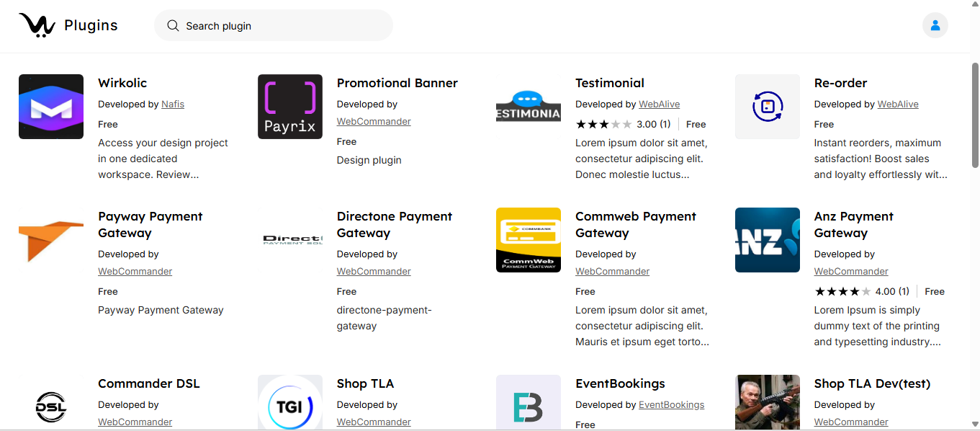Click the EventBookings EB icon
980x431 pixels.
(x=529, y=404)
